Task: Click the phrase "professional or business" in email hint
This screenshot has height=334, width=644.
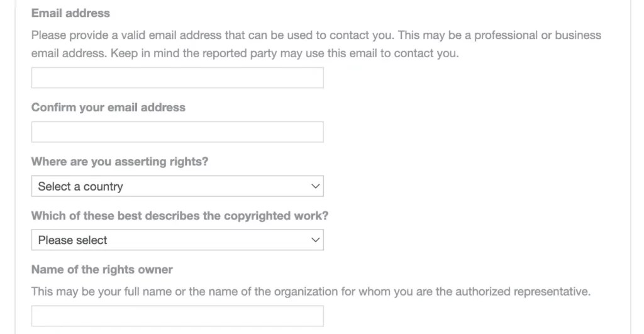Action: (x=537, y=35)
